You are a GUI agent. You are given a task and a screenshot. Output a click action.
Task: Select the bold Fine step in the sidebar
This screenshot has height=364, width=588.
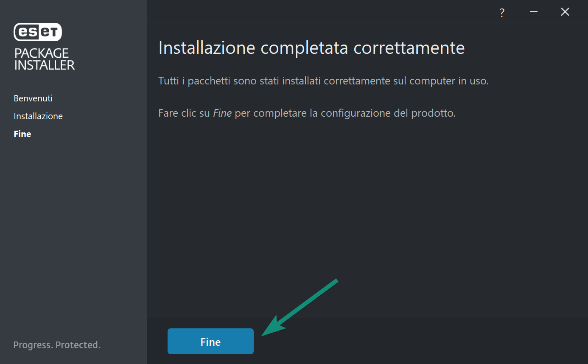click(22, 134)
